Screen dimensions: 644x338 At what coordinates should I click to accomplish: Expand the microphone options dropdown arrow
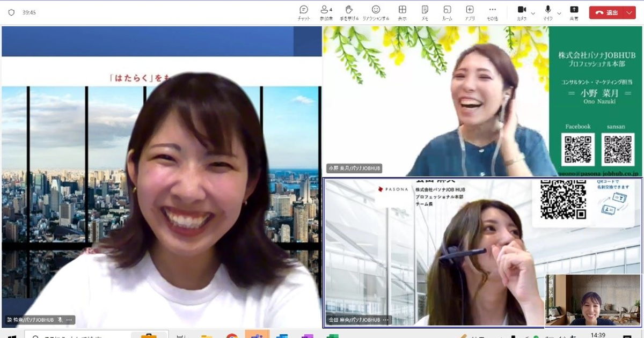559,13
